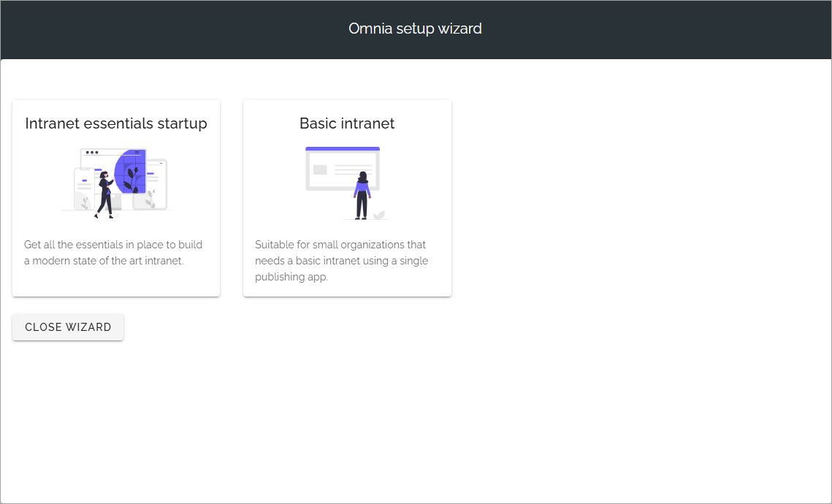Select the Intranet essentials startup card title
832x504 pixels.
(116, 123)
